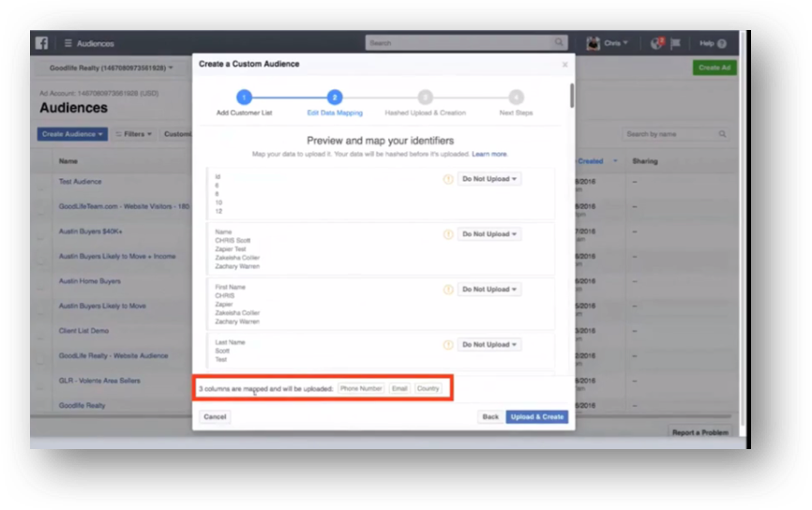Viewport: 812px width, 510px height.
Task: Open the globe notifications icon
Action: [x=656, y=43]
